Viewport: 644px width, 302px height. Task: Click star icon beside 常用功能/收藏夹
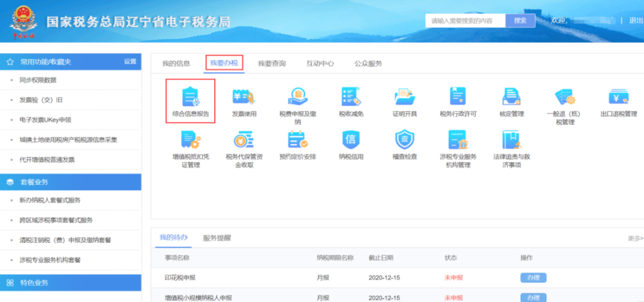(x=10, y=62)
